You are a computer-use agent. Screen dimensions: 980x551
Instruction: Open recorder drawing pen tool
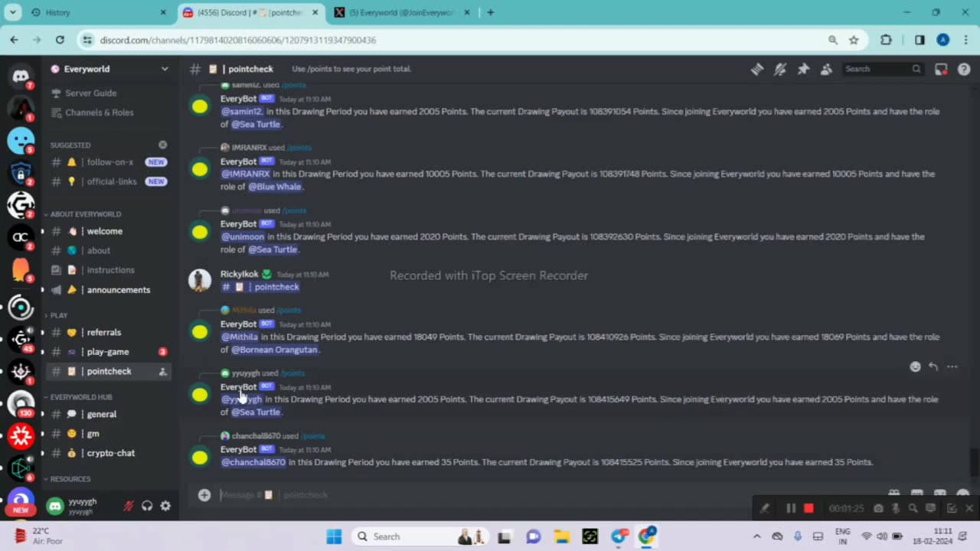764,508
